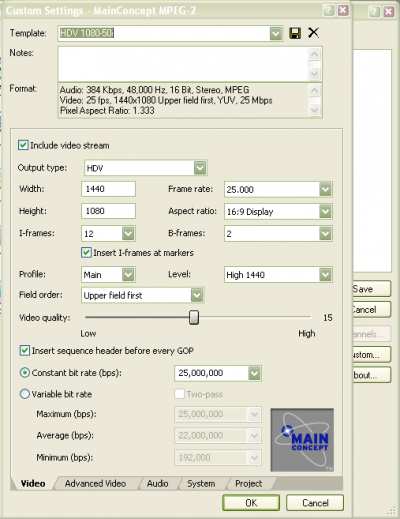Click the 'Pixel Aspect Ratio: 1.333' text
400x519 pixels.
coord(107,111)
